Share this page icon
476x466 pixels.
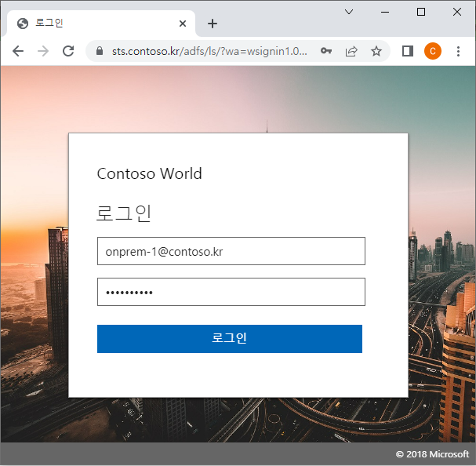tap(351, 51)
